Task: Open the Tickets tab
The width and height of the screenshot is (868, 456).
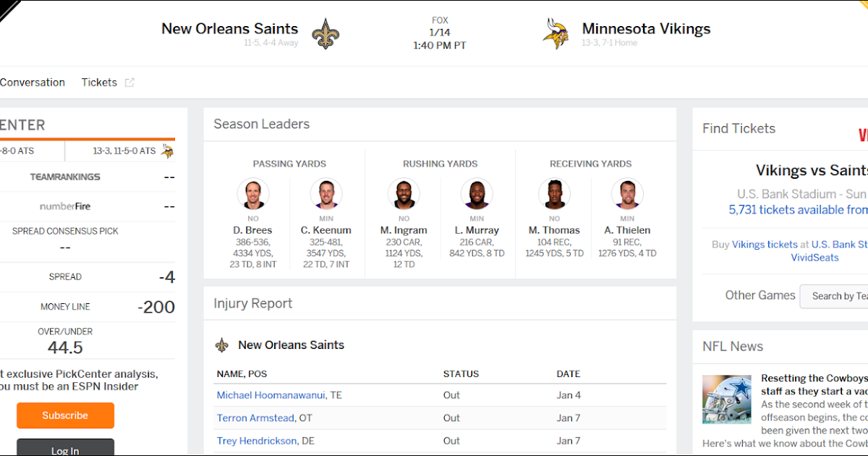Action: [x=99, y=83]
